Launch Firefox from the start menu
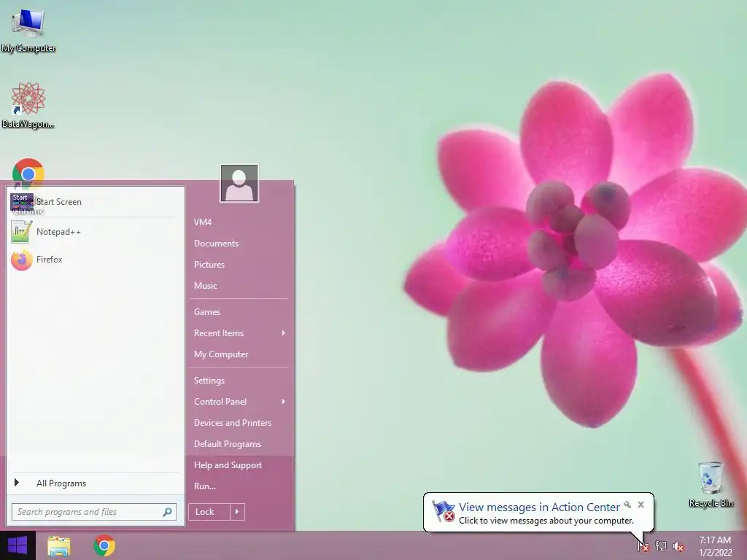This screenshot has height=560, width=747. pos(95,260)
